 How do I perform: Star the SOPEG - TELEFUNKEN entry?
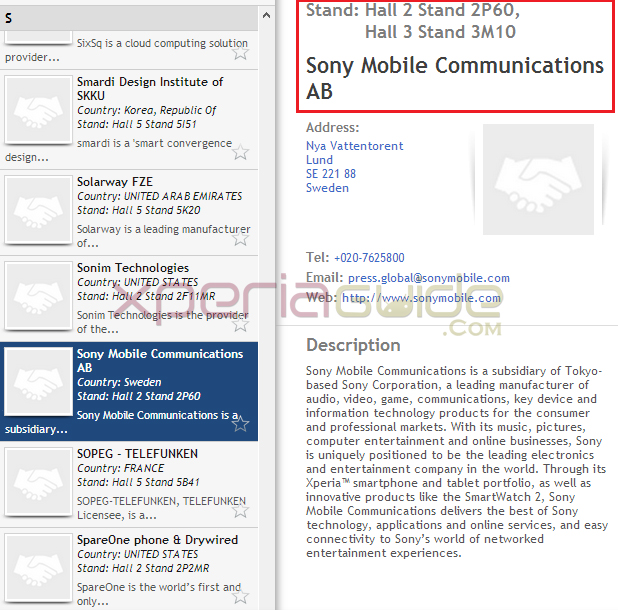pyautogui.click(x=240, y=510)
